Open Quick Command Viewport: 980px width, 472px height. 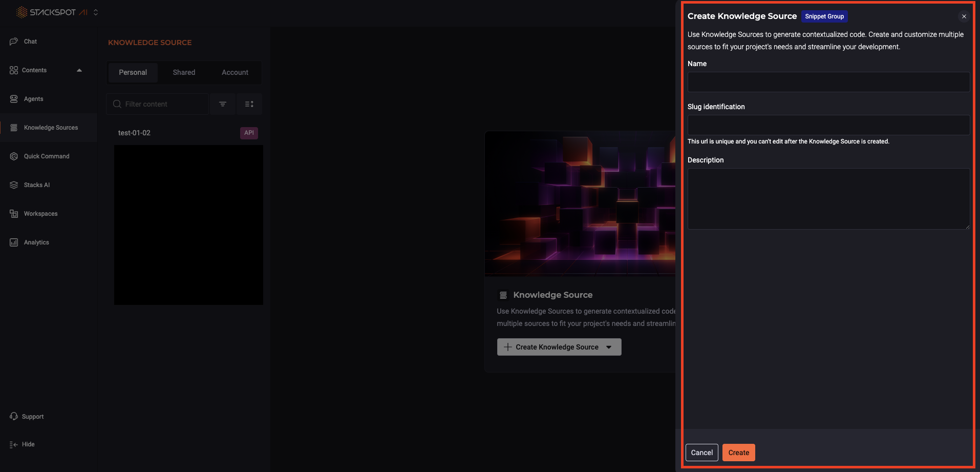46,156
